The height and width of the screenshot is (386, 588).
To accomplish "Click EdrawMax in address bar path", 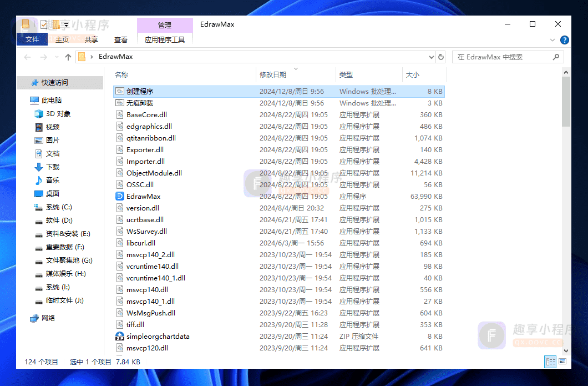I will [115, 57].
